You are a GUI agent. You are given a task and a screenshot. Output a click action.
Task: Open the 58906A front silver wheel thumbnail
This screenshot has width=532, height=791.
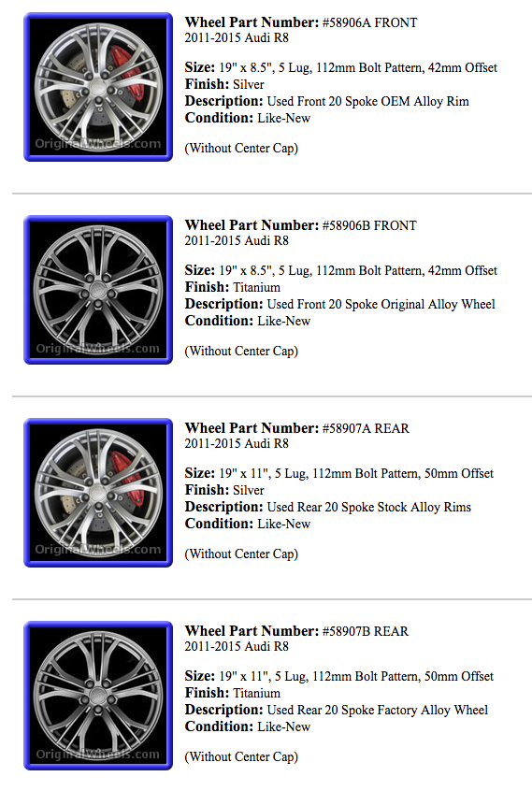point(98,87)
